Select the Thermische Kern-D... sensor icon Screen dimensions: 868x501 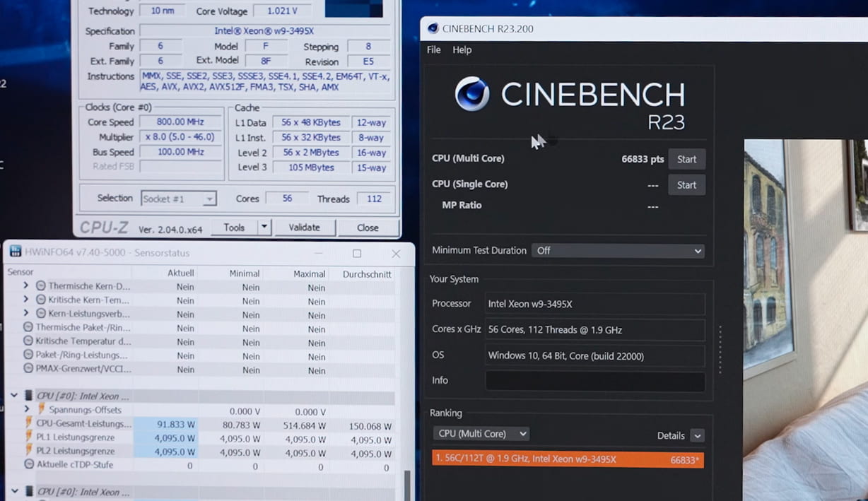pyautogui.click(x=41, y=286)
